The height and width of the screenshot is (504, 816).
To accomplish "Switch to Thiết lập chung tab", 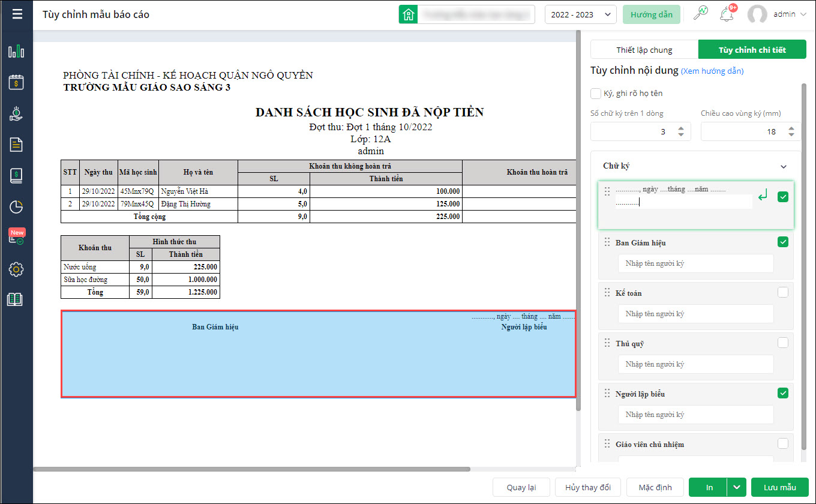I will [x=644, y=50].
